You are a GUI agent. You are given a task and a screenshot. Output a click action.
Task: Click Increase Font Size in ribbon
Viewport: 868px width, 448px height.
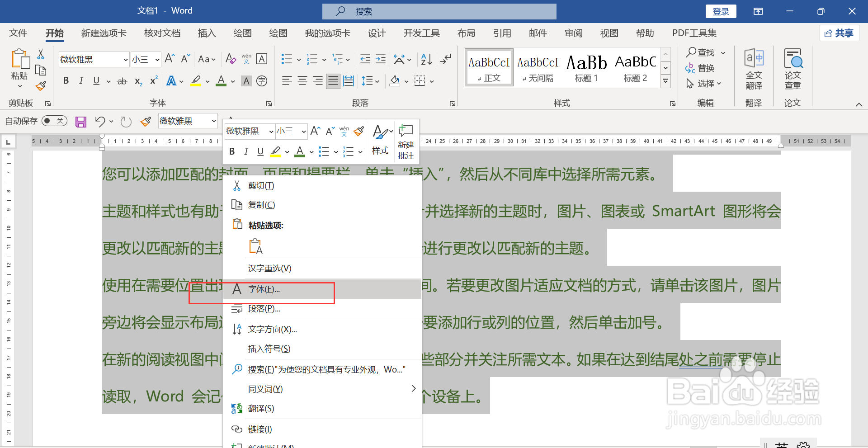tap(170, 59)
